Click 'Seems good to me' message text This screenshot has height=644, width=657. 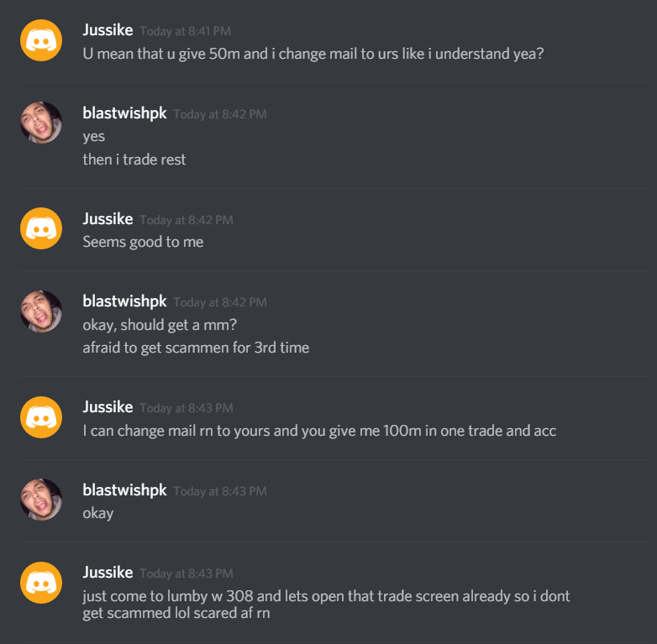point(143,242)
